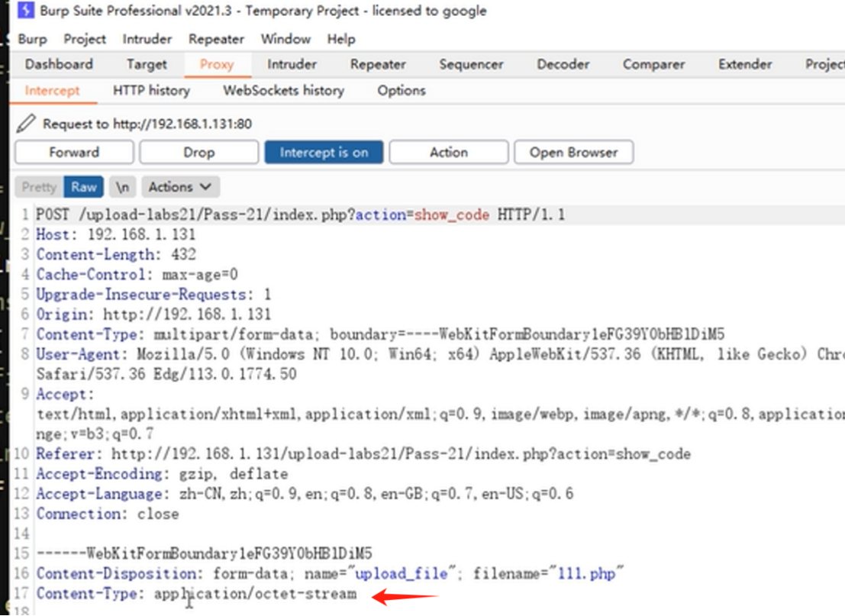
Task: Click the pencil edit icon beside Request to
Action: point(26,124)
